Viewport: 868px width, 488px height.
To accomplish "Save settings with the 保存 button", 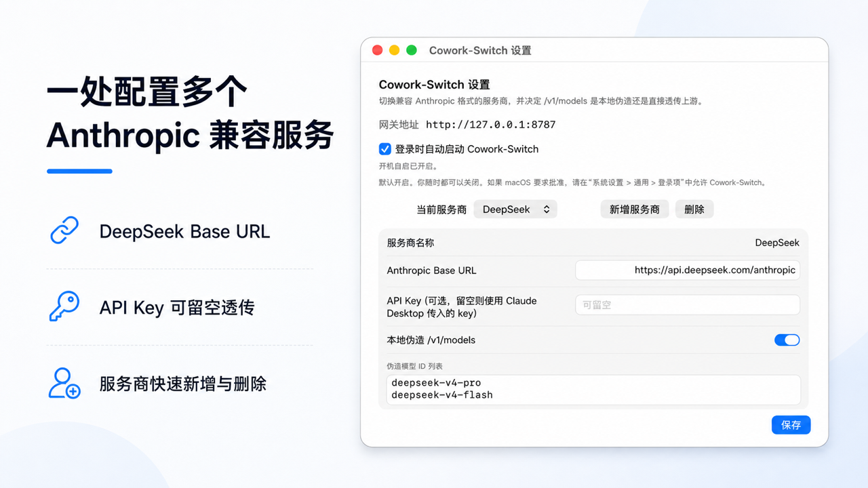I will click(791, 425).
